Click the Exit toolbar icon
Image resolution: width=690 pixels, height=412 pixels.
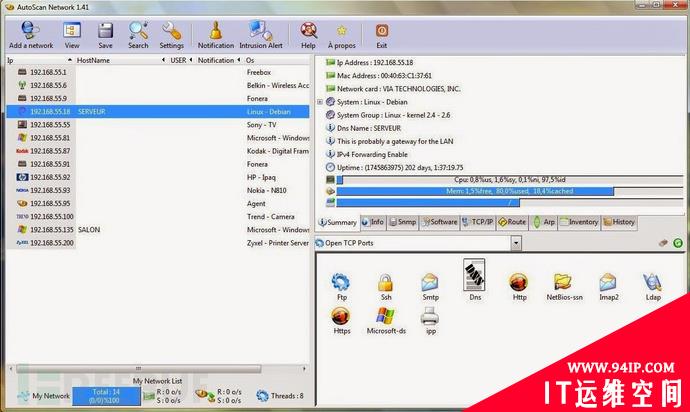pyautogui.click(x=382, y=34)
